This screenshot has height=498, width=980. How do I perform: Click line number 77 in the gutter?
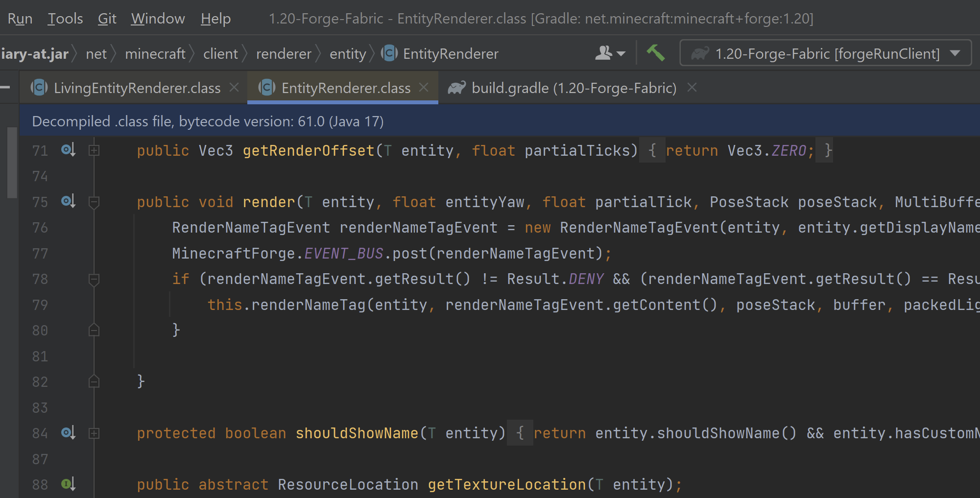point(40,253)
